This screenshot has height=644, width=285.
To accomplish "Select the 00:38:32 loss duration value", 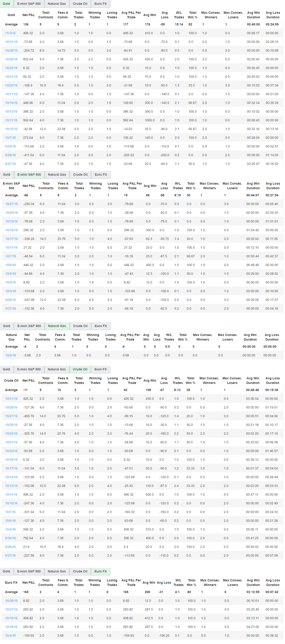I will click(x=272, y=636).
